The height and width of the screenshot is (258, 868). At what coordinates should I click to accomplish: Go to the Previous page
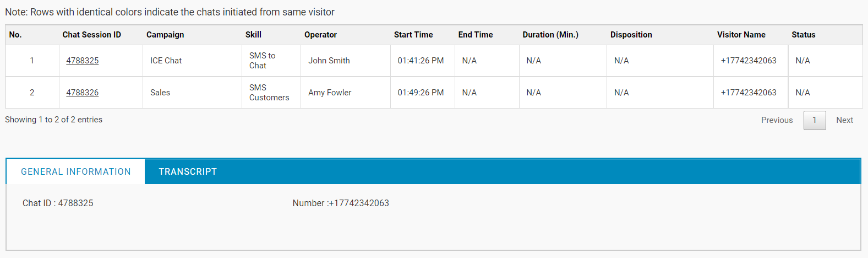(777, 120)
